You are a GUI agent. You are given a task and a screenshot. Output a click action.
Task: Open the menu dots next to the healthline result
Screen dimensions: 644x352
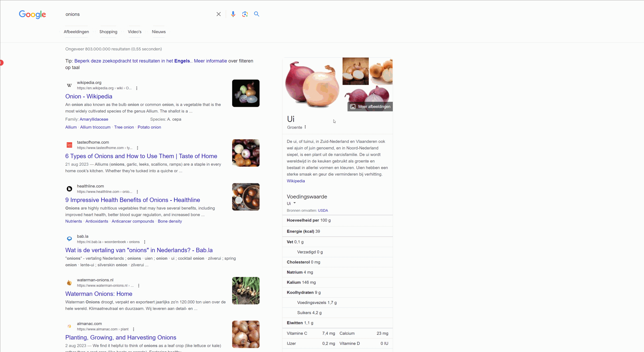[137, 192]
